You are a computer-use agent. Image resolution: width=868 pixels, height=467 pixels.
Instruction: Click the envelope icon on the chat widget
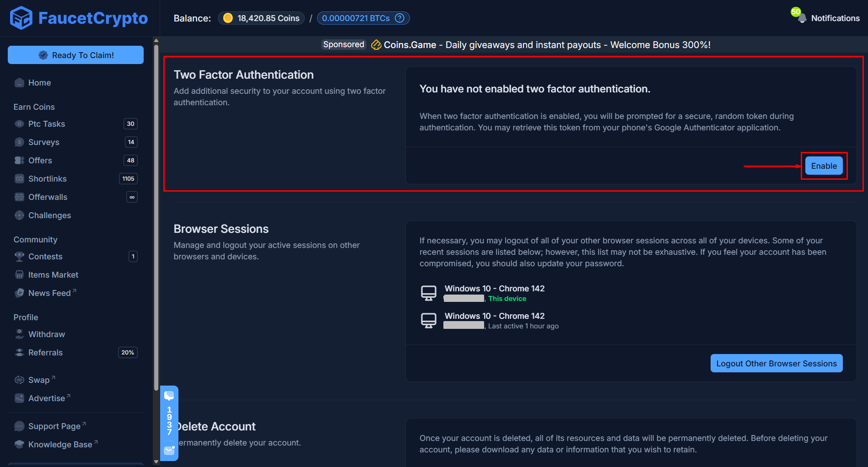pyautogui.click(x=169, y=451)
